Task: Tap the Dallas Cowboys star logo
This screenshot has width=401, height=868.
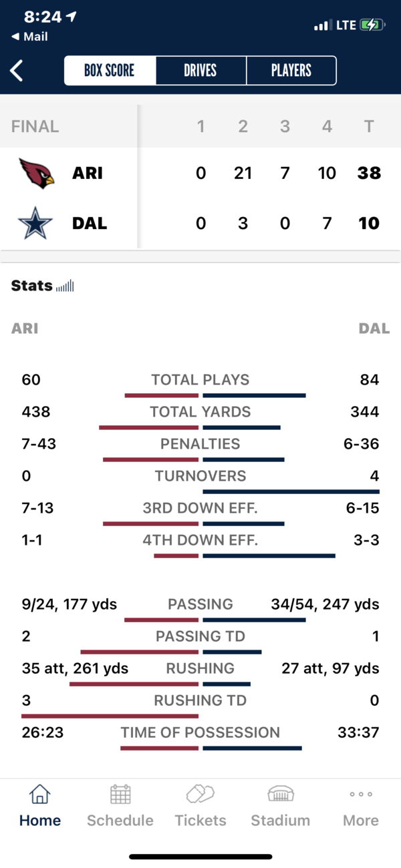Action: coord(35,223)
